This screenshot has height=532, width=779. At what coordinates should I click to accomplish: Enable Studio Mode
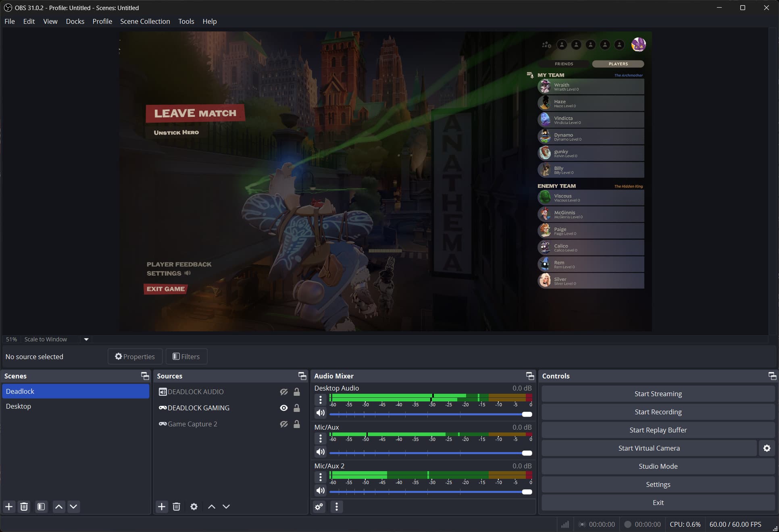tap(658, 466)
